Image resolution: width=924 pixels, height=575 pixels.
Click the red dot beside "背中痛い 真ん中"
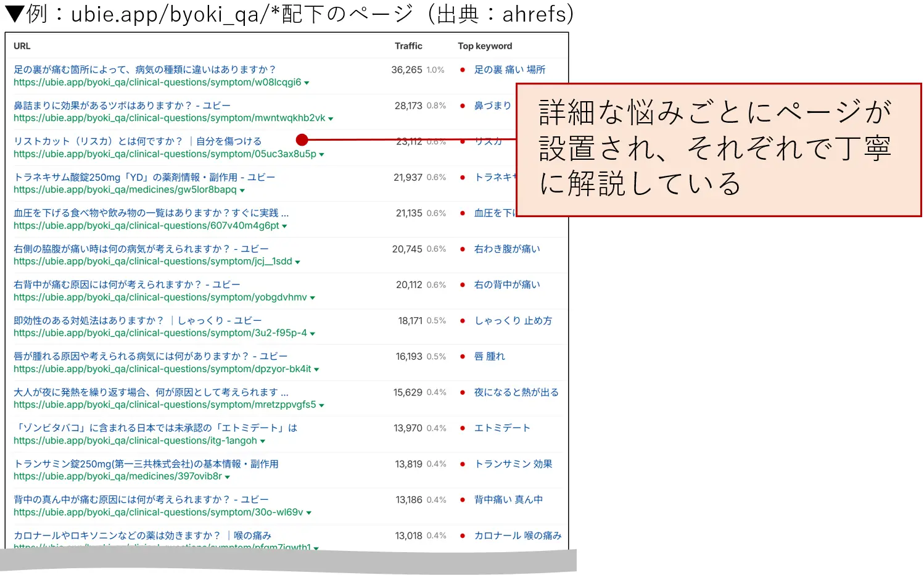point(463,500)
